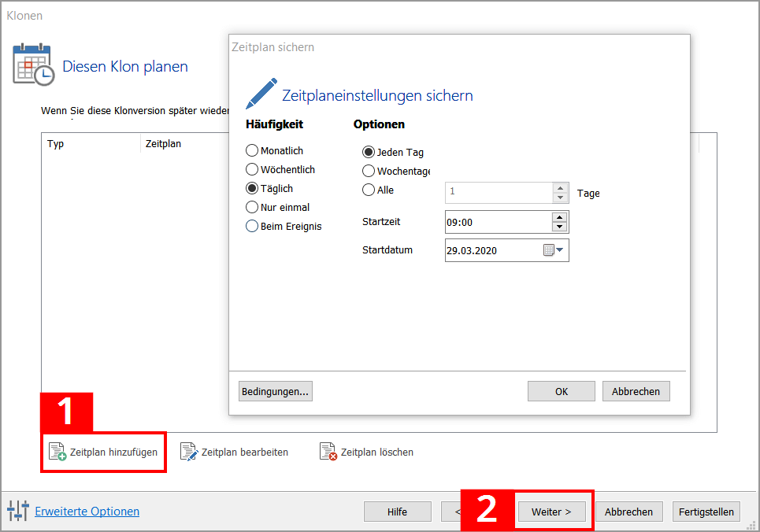Viewport: 760px width, 532px height.
Task: Cancel the Zeitplan sichern dialog with Abbrechen
Action: click(x=636, y=391)
